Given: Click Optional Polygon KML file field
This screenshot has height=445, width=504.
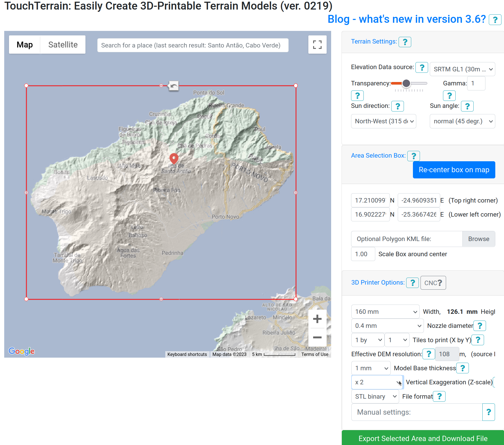Looking at the screenshot, I should tap(407, 239).
